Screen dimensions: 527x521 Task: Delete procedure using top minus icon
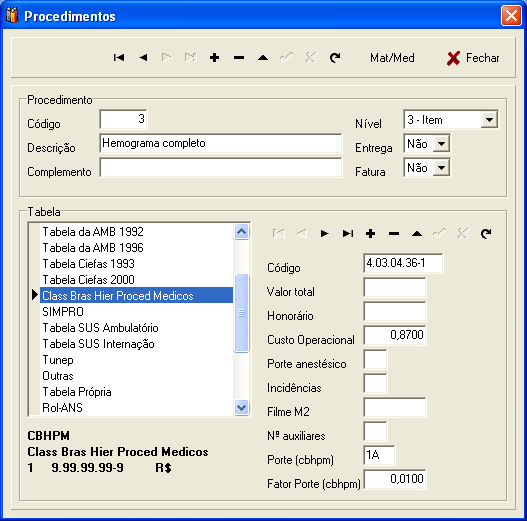pyautogui.click(x=239, y=58)
